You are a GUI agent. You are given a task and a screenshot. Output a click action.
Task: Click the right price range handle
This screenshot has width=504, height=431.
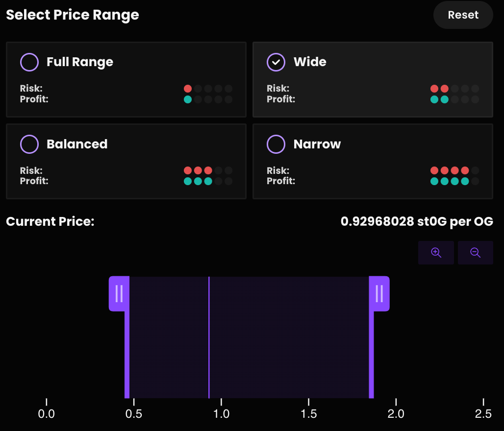coord(379,293)
